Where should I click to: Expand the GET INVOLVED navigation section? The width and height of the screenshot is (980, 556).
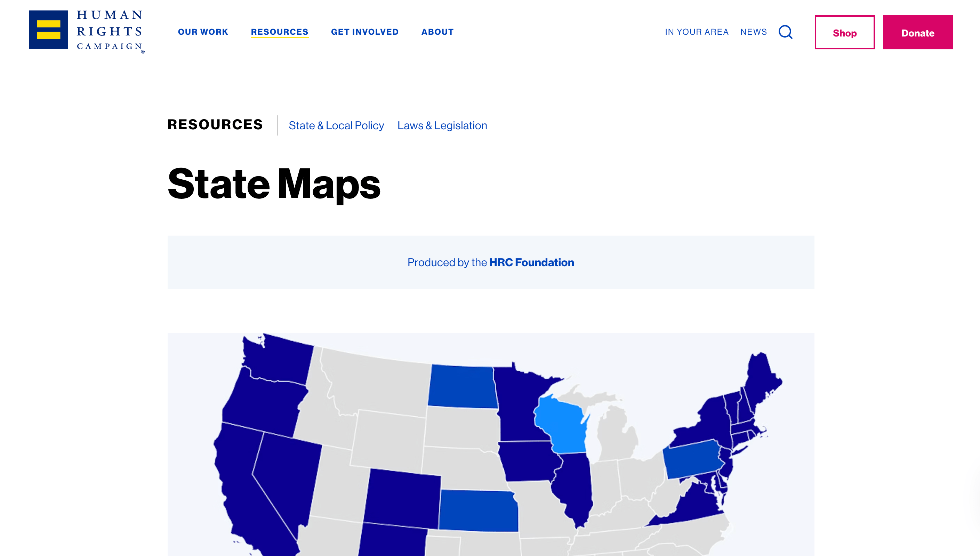(x=364, y=32)
